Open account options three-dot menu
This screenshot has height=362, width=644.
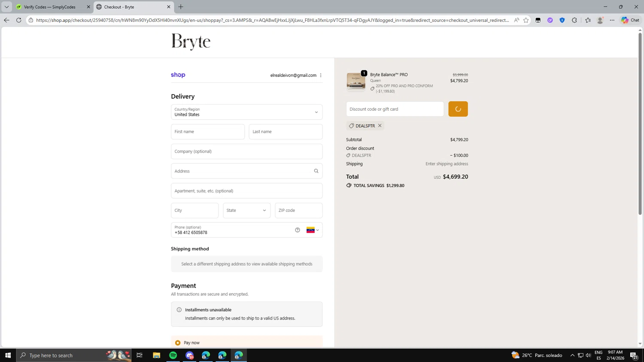coord(321,75)
